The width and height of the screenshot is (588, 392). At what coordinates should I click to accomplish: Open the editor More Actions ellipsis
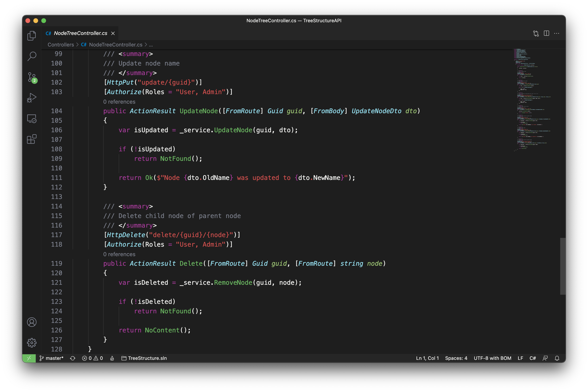[x=556, y=33]
